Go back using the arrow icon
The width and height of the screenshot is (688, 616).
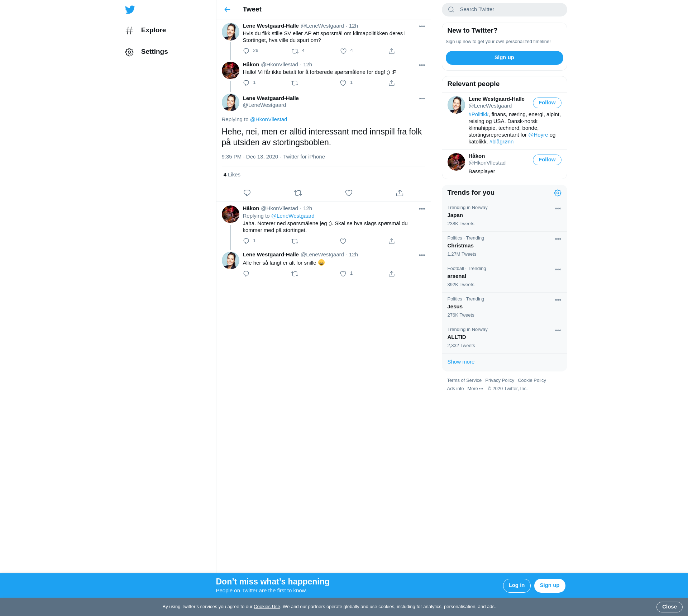tap(227, 10)
